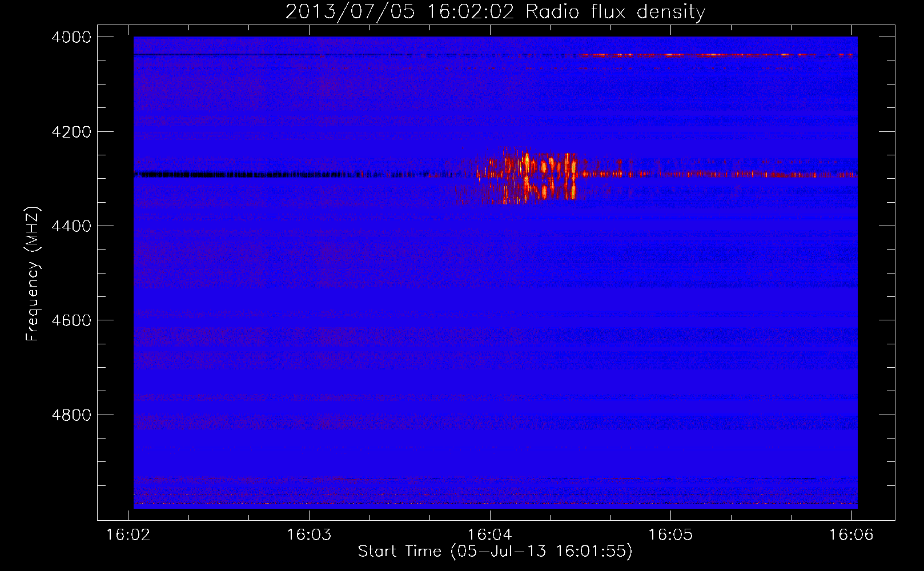Select the 4800 frequency tick label

coord(71,415)
